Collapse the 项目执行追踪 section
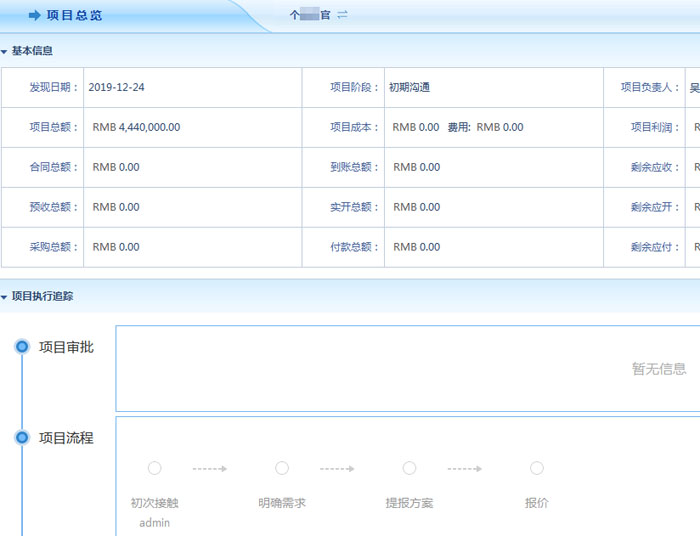Viewport: 700px width, 536px height. (x=5, y=297)
